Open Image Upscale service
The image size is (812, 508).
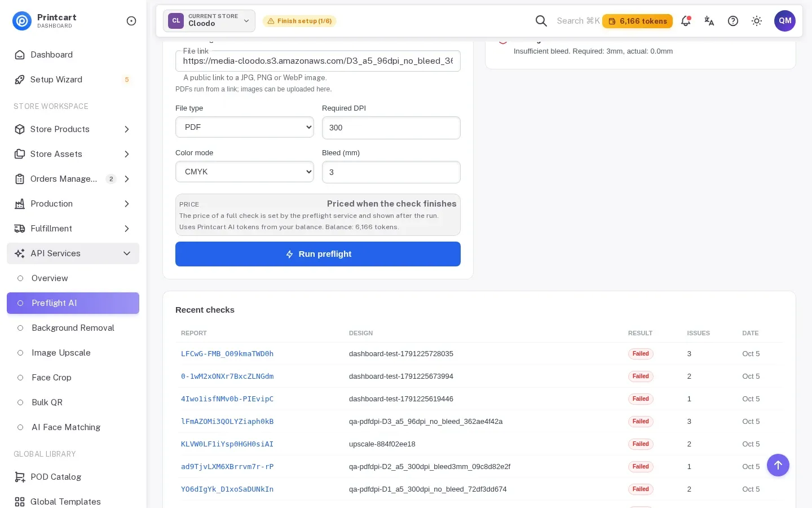[x=73, y=353]
